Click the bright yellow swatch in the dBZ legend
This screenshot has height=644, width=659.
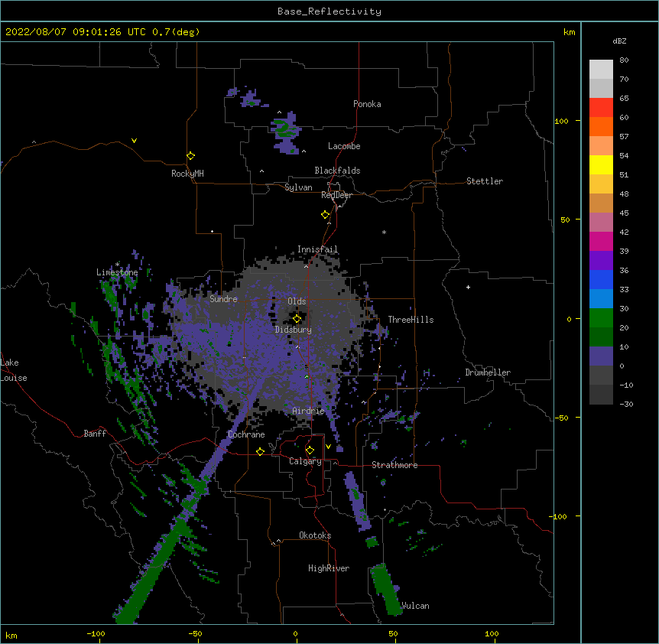(601, 165)
